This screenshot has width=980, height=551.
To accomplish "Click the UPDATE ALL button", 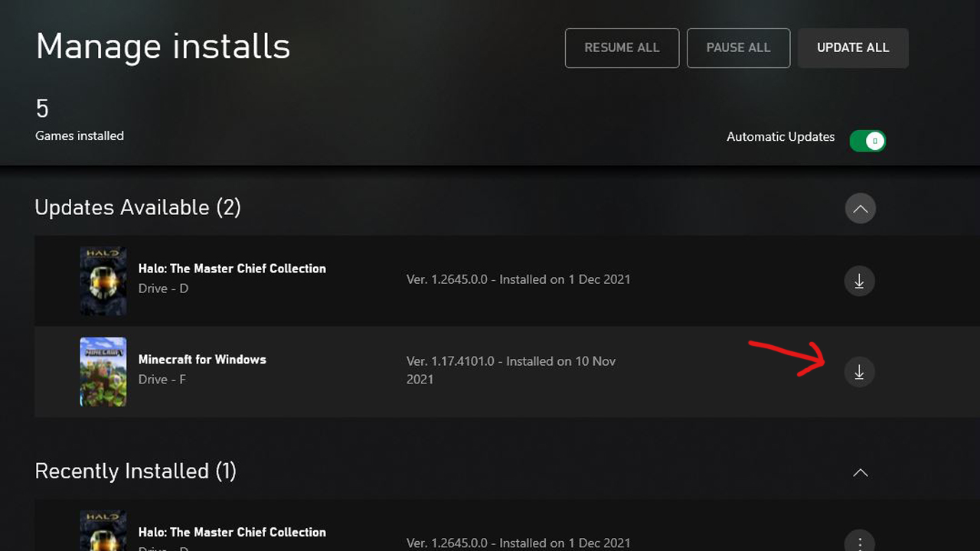I will 853,48.
